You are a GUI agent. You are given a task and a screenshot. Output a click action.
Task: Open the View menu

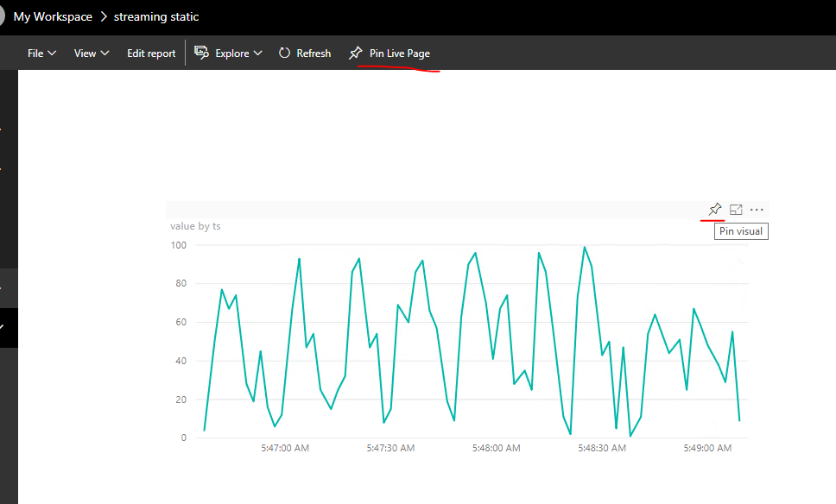point(92,54)
